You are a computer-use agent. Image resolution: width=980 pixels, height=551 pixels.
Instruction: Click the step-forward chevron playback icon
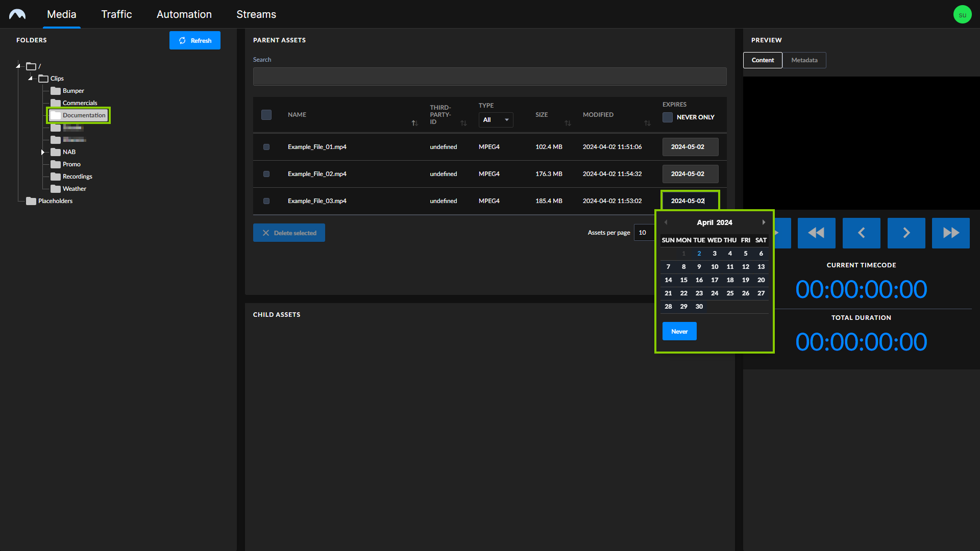click(906, 233)
